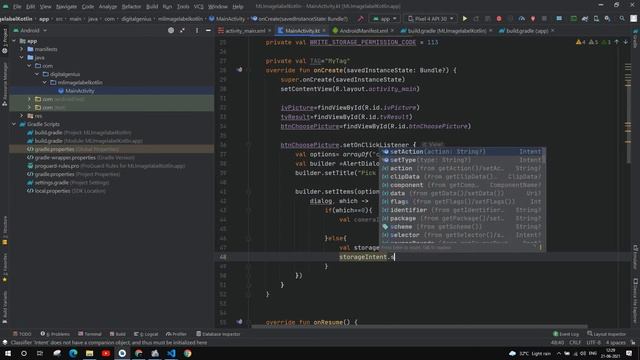Open the Search Everywhere magnifier icon
Screen dimensions: 640x360
[622, 19]
